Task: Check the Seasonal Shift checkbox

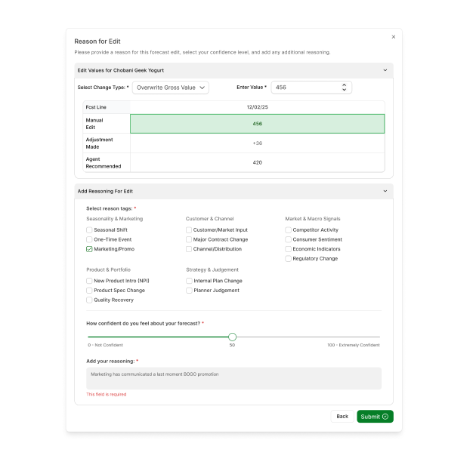Action: (x=89, y=230)
